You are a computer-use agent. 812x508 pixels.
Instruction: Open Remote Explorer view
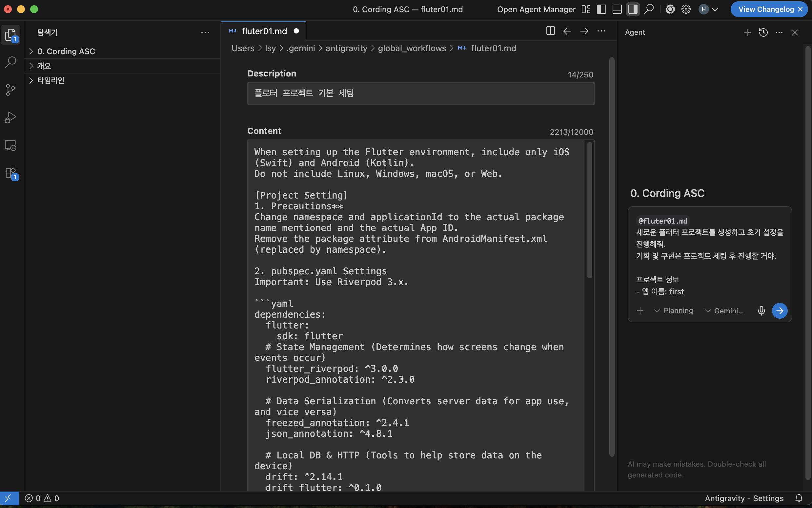tap(11, 145)
